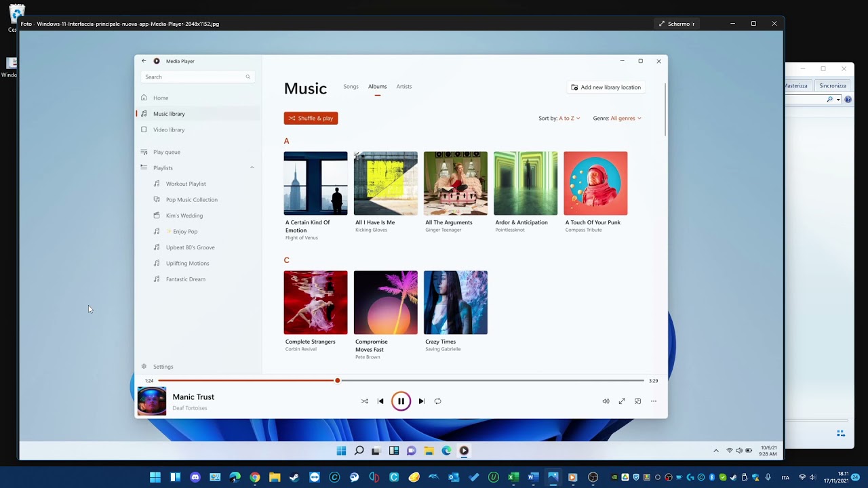
Task: Open Fantastic Dream playlist
Action: (185, 279)
